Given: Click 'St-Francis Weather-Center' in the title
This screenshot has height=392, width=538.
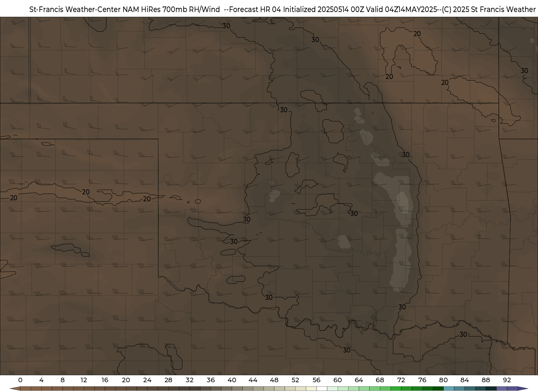Looking at the screenshot, I should click(75, 10).
